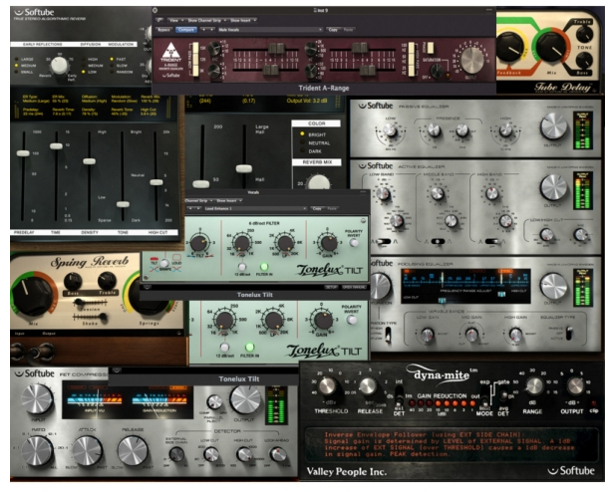This screenshot has width=613, height=492.
Task: Click the link icon in the Trident toolbar
Action: 159,20
